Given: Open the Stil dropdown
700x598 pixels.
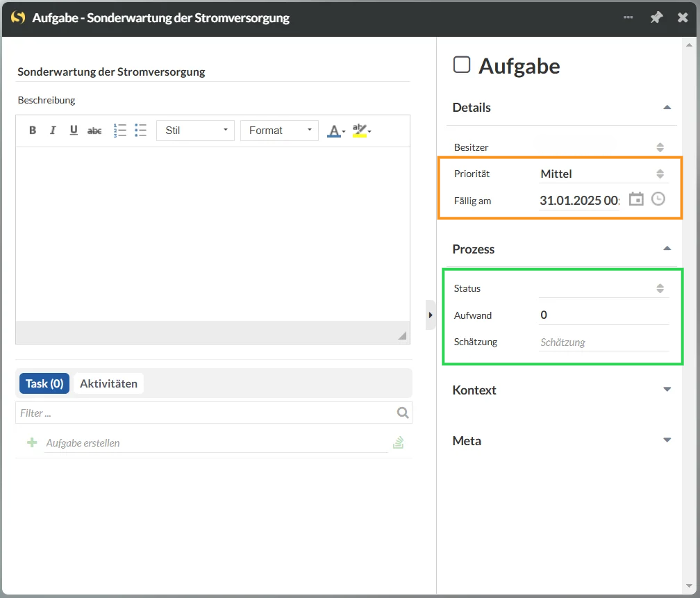Looking at the screenshot, I should tap(195, 131).
